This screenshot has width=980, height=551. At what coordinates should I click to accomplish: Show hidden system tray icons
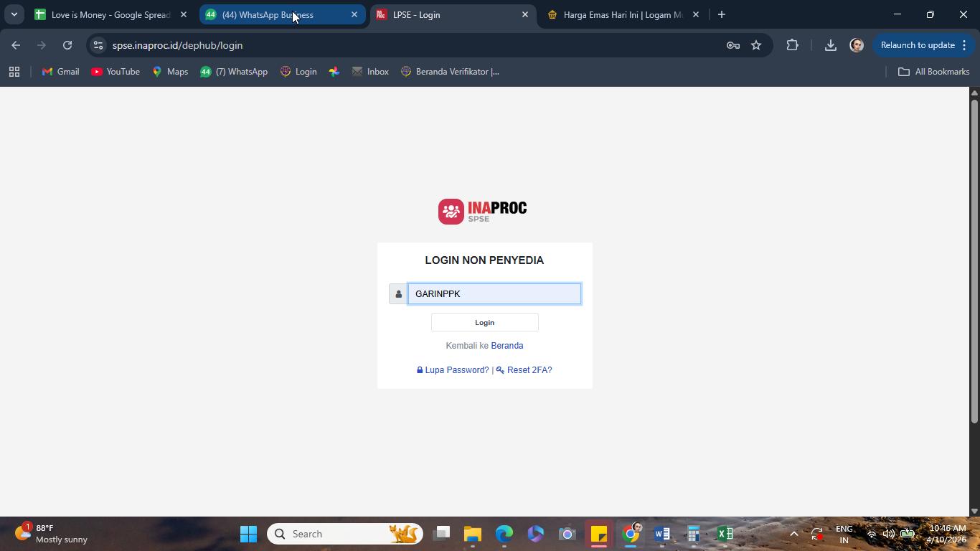pyautogui.click(x=794, y=534)
